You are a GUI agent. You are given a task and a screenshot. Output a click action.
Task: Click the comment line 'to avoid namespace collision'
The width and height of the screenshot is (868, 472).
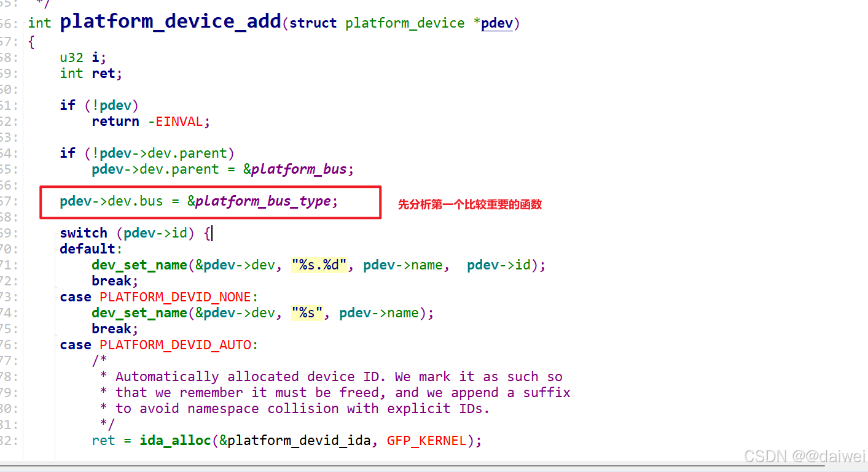295,409
